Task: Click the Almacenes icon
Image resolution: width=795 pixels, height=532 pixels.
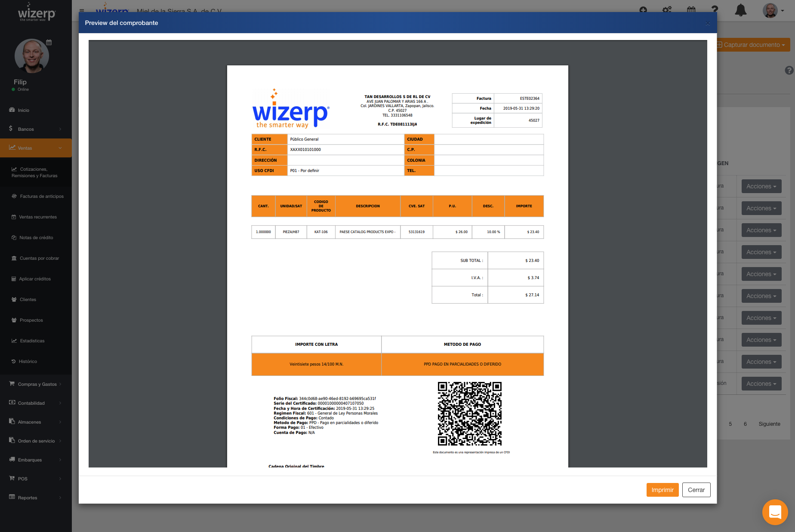Action: pyautogui.click(x=12, y=421)
